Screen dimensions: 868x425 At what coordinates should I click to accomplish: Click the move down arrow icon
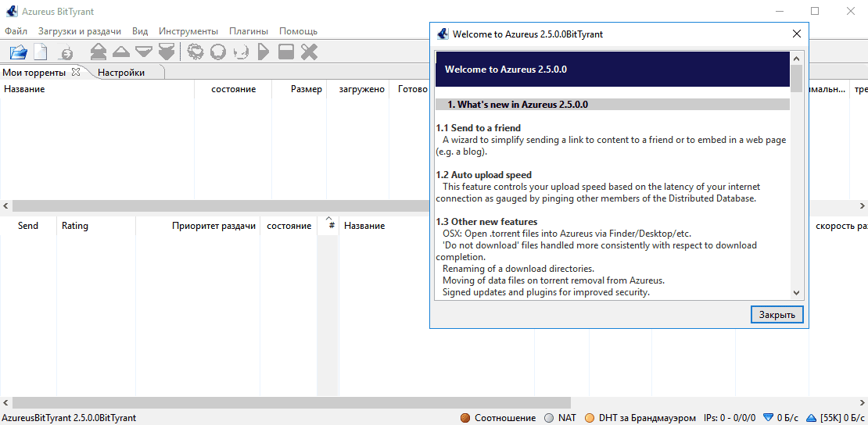click(143, 52)
